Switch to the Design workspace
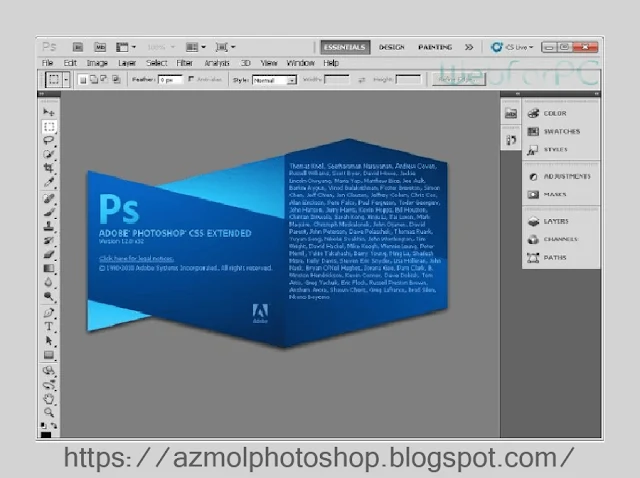Viewport: 640px width, 478px height. pyautogui.click(x=391, y=47)
